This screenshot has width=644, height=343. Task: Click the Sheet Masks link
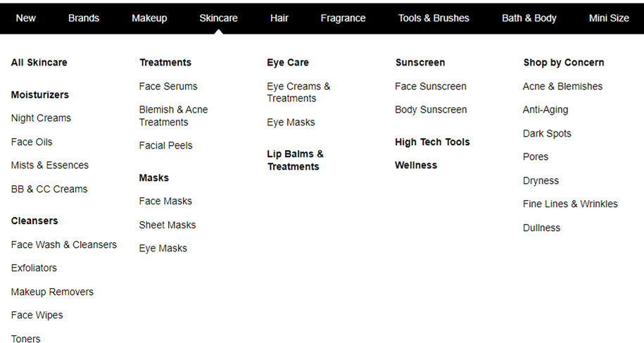168,225
